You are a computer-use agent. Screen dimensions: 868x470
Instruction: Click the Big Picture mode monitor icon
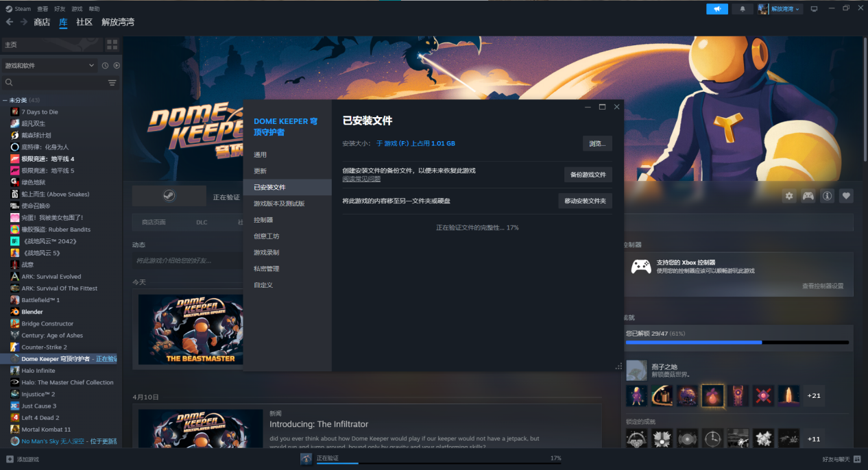click(x=814, y=9)
